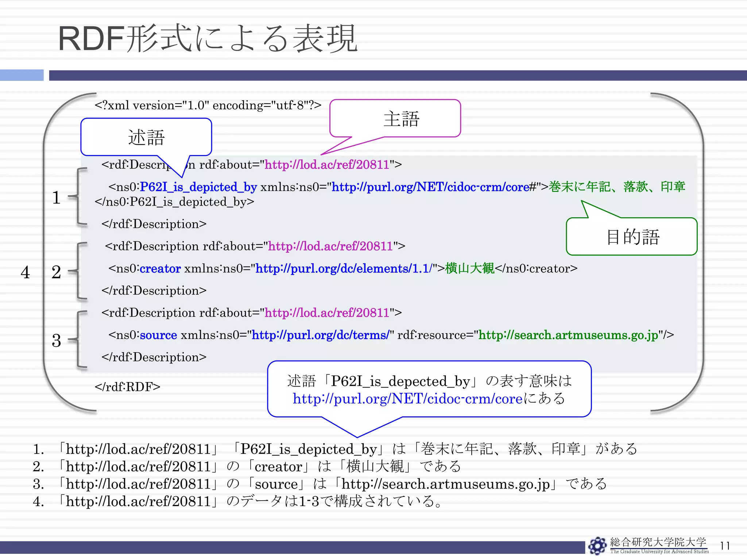Click the cidoc-crm/core URL inside the blue callout

[x=408, y=399]
